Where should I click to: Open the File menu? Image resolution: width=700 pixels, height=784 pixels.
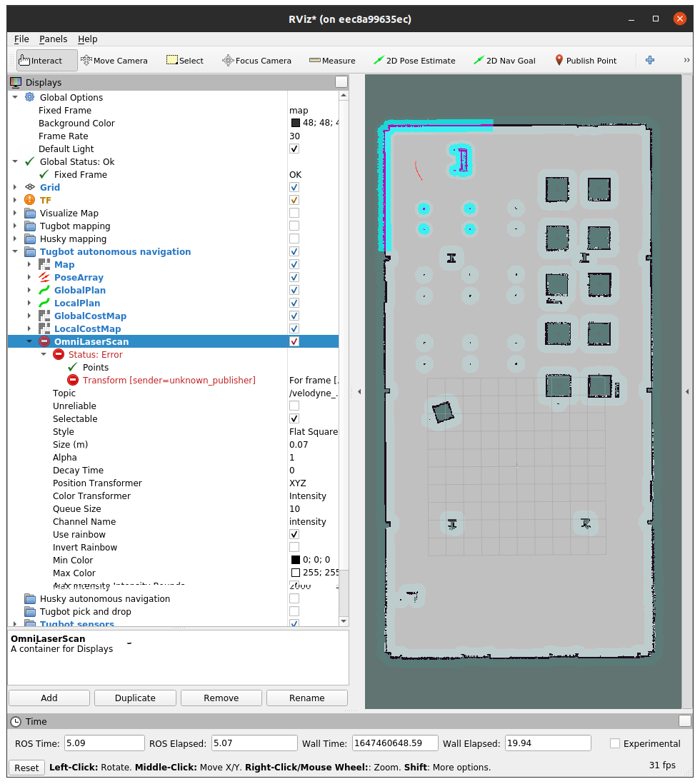pos(21,39)
